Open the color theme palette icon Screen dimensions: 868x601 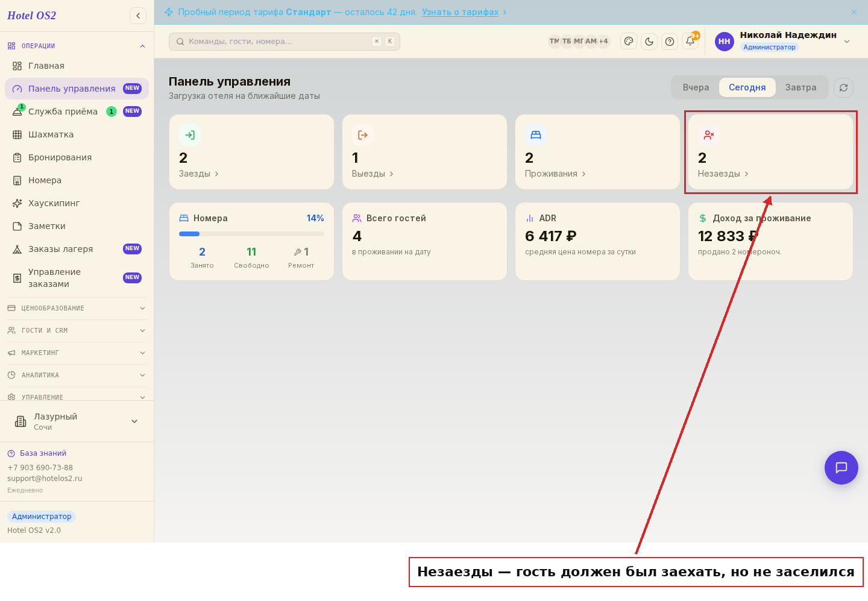click(x=629, y=42)
